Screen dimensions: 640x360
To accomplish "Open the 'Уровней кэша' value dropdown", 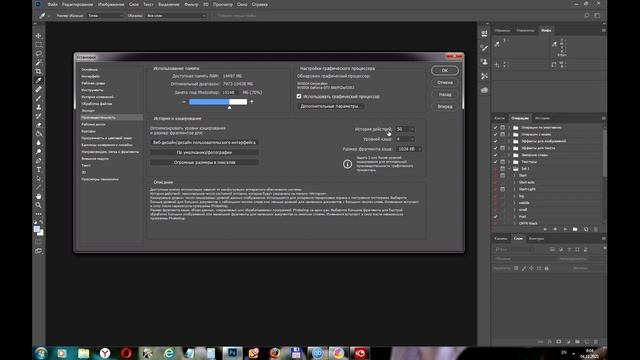I will click(412, 139).
